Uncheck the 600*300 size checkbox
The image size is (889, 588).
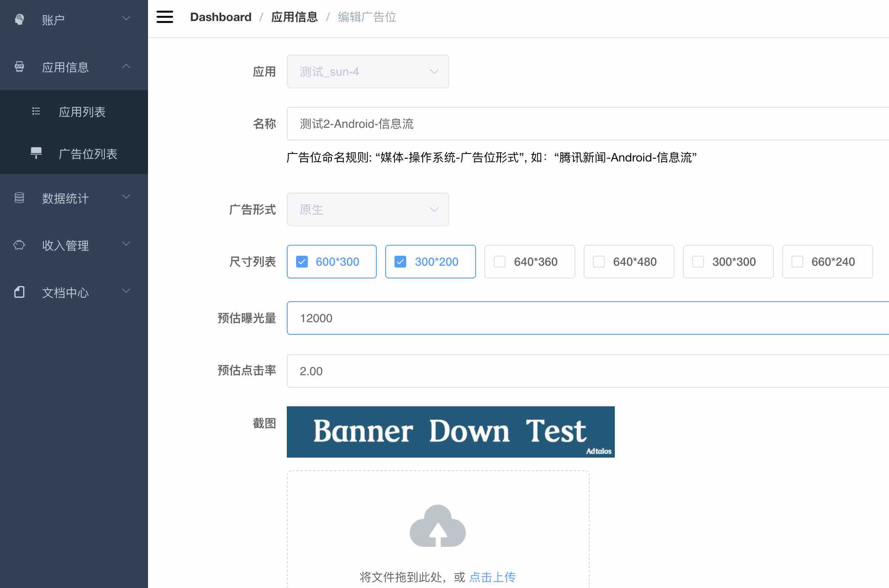click(302, 262)
